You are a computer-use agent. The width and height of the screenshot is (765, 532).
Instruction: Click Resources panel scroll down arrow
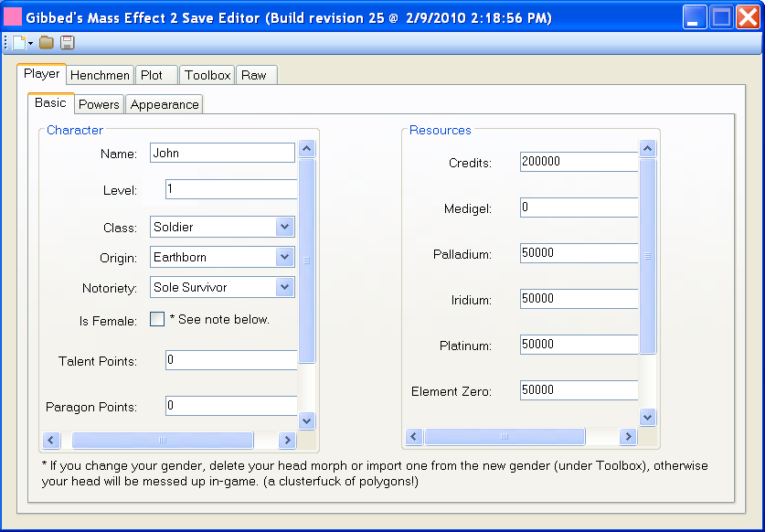pyautogui.click(x=647, y=418)
